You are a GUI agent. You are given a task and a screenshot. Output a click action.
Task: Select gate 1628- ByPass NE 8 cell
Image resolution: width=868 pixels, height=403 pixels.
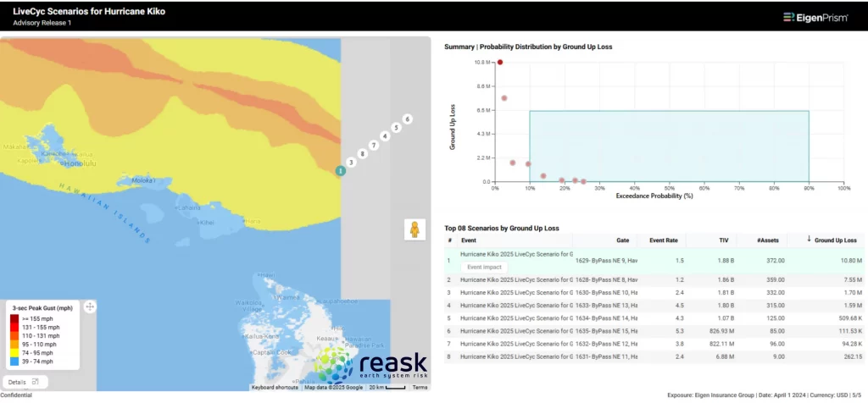(x=606, y=280)
